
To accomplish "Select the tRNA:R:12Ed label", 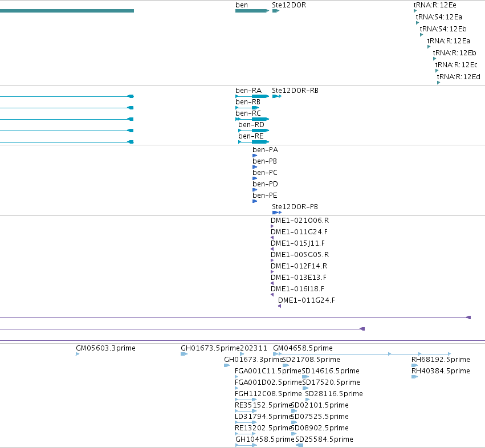I will pyautogui.click(x=458, y=77).
